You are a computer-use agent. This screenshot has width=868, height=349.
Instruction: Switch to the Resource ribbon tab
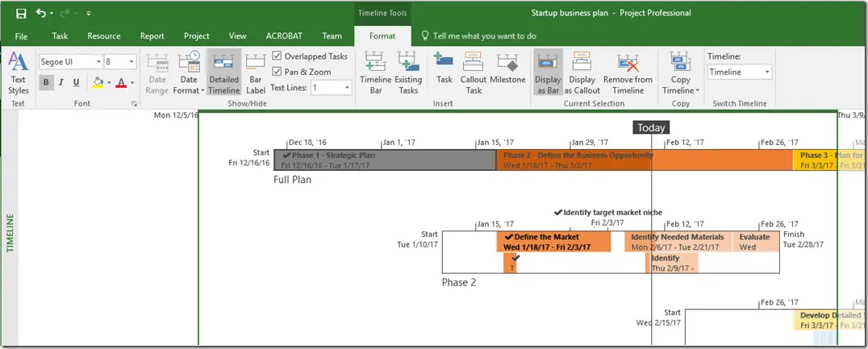point(103,36)
